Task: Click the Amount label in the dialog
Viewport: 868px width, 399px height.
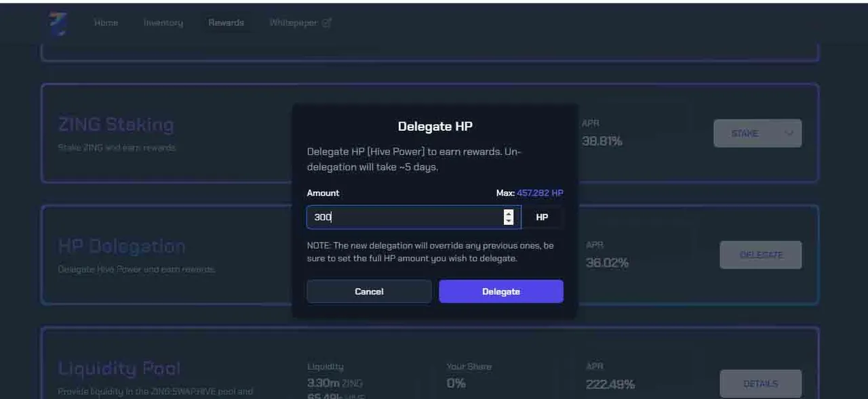Action: pyautogui.click(x=323, y=193)
